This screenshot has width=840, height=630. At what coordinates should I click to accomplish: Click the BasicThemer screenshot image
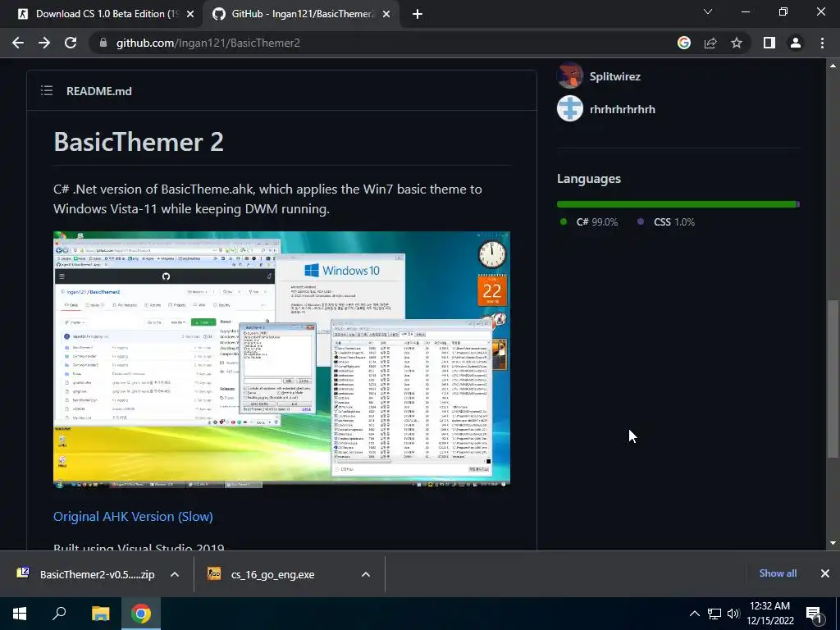tap(282, 359)
